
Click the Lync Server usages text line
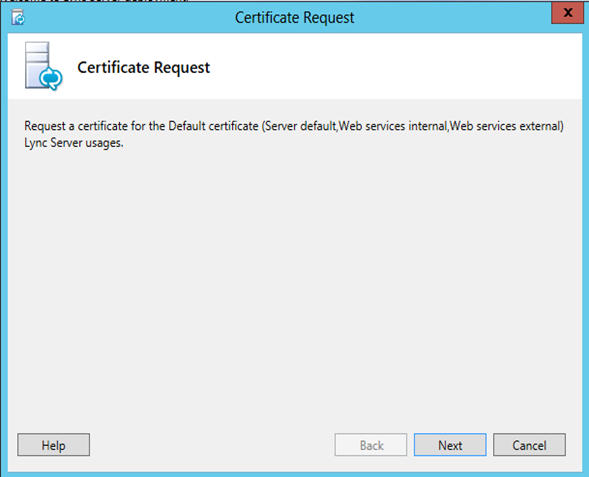[x=74, y=143]
